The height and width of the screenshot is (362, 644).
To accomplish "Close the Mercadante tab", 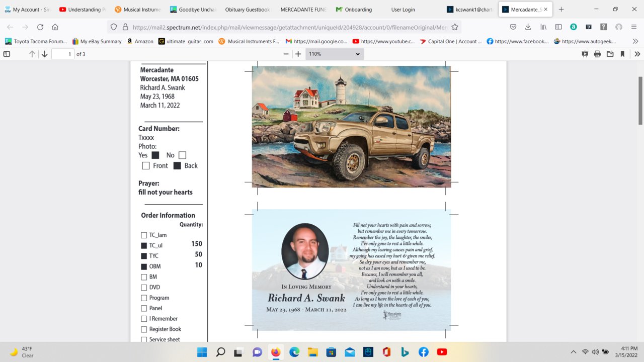I will 545,9.
